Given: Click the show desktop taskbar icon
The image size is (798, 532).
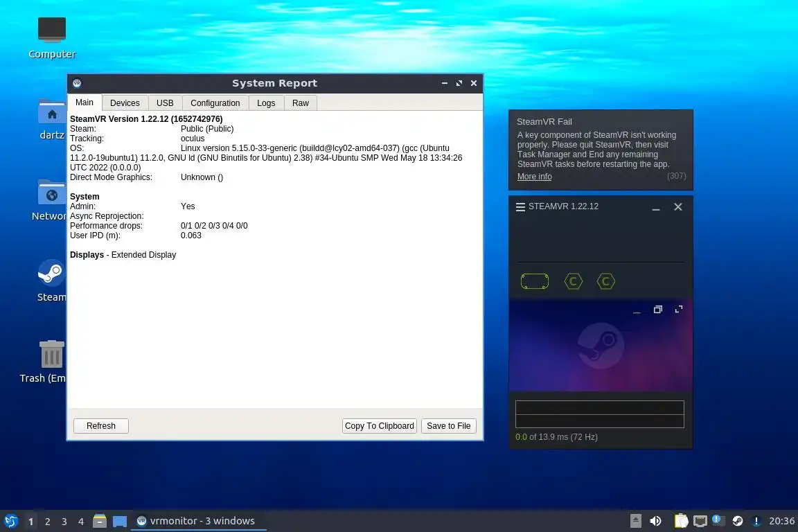Looking at the screenshot, I should 120,522.
